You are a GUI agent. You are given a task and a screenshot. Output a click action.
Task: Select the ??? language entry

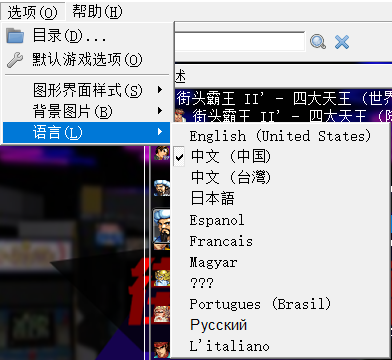(280, 283)
